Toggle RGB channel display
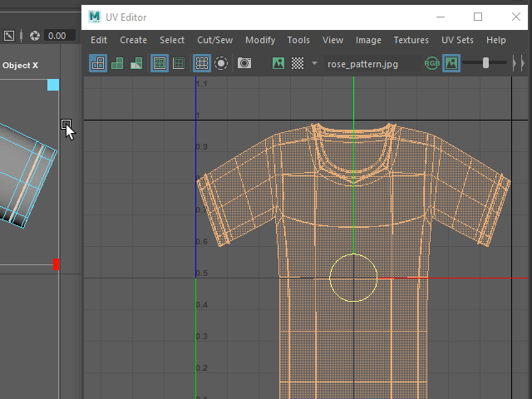 coord(432,63)
